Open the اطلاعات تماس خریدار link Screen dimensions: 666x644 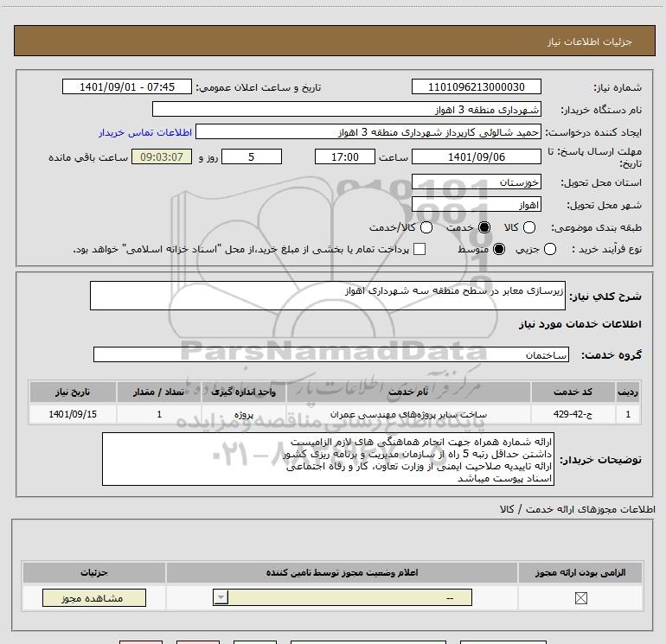pos(145,132)
